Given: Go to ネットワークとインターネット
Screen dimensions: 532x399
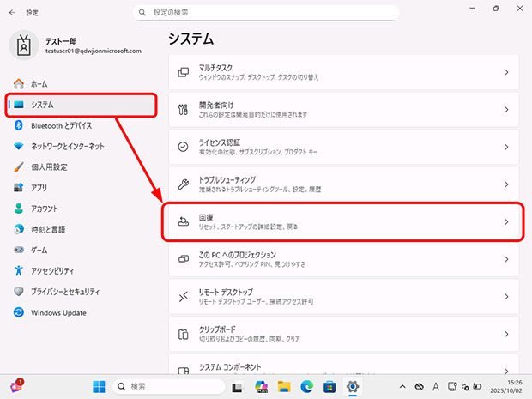Looking at the screenshot, I should click(82, 146).
